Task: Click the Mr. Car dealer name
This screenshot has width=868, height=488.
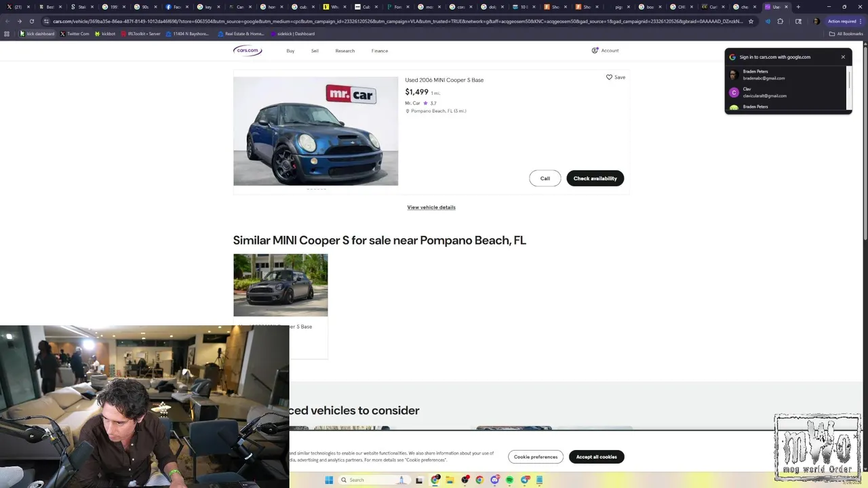Action: click(412, 103)
